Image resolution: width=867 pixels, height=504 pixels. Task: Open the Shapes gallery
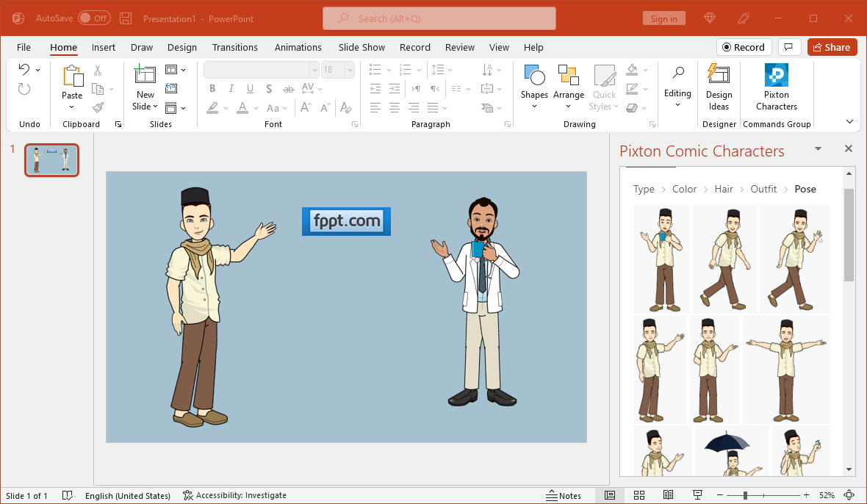pyautogui.click(x=534, y=87)
